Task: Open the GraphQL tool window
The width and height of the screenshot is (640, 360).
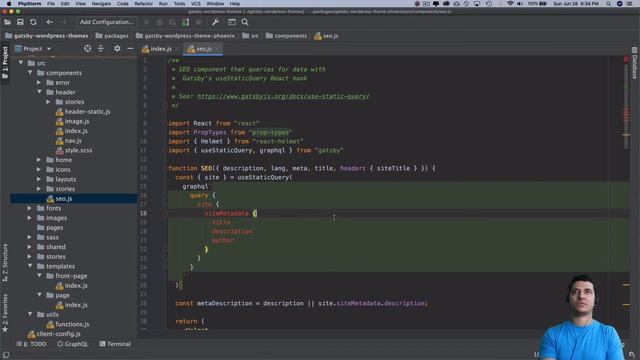Action: click(72, 344)
